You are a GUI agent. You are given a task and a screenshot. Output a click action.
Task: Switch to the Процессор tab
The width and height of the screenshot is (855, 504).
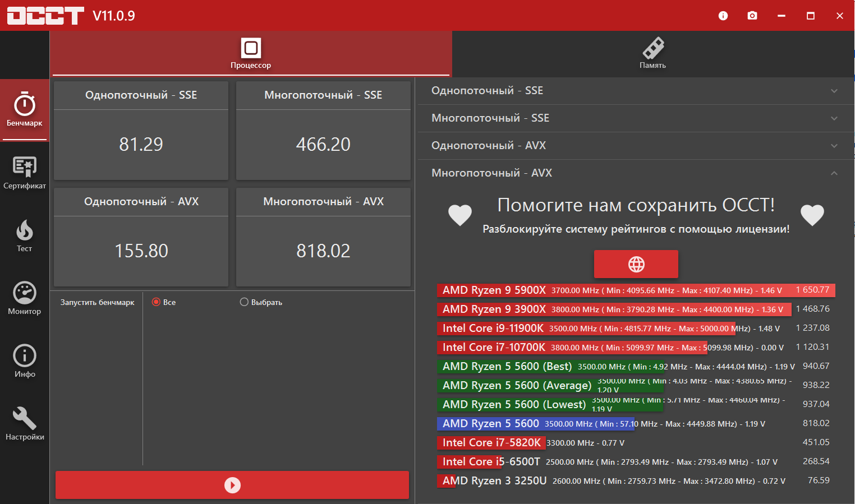click(251, 53)
